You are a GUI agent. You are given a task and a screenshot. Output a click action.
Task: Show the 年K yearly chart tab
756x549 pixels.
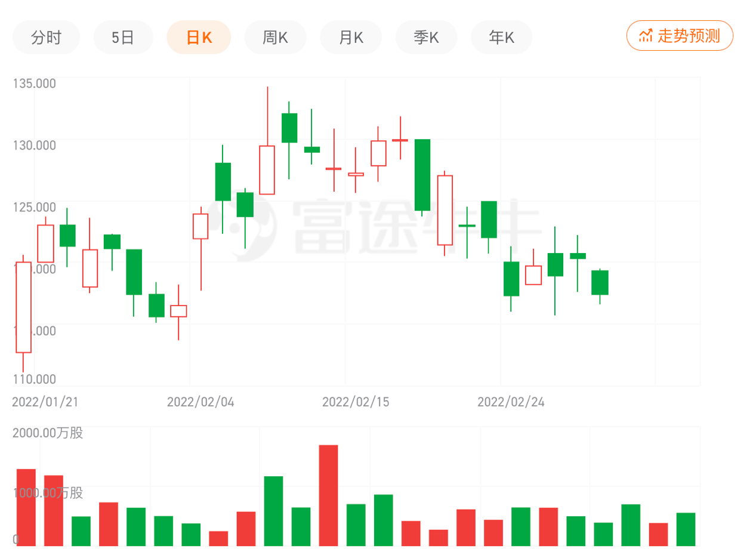pos(501,38)
